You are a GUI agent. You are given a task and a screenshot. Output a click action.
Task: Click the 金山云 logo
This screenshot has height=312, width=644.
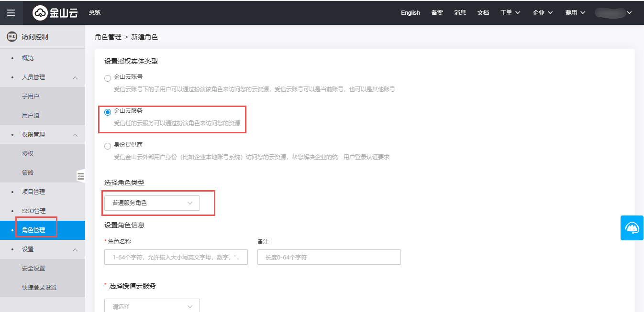click(55, 13)
